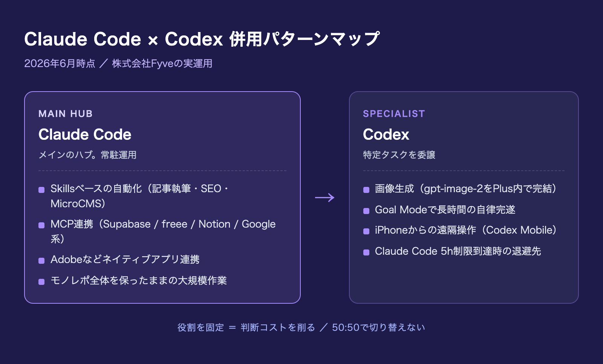
Task: Click the bullet square beside "Claude Code 5h制限"
Action: pos(366,252)
